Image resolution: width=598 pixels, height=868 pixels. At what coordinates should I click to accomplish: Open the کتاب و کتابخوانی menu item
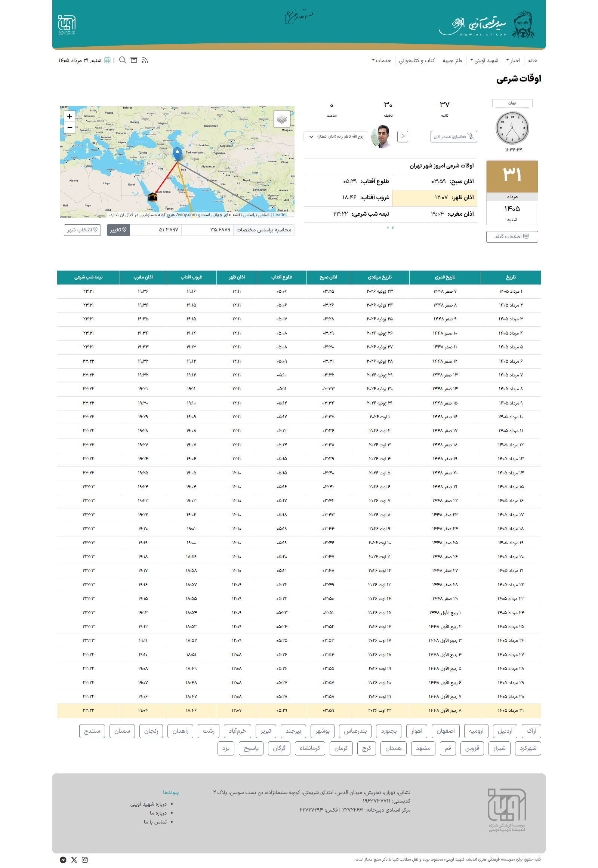pos(417,60)
